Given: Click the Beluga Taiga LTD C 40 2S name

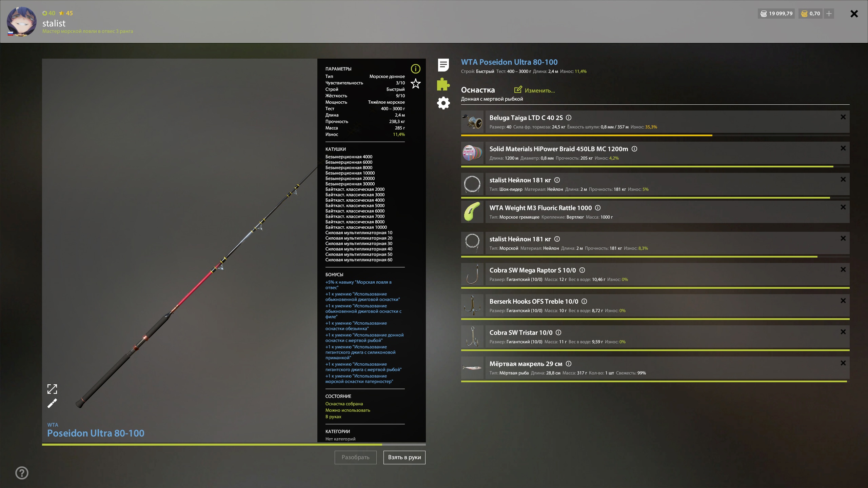Looking at the screenshot, I should click(x=526, y=118).
